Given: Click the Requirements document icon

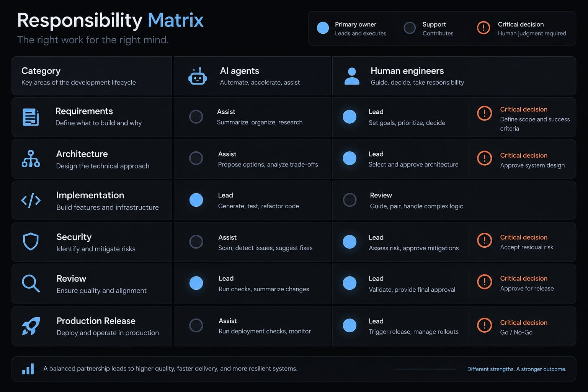Looking at the screenshot, I should [x=31, y=117].
